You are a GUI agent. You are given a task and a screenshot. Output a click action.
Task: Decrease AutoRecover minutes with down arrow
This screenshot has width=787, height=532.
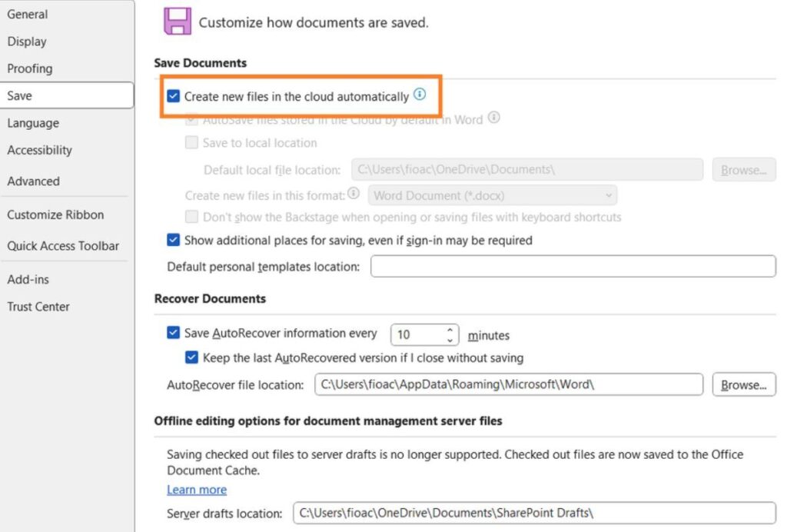coord(450,340)
